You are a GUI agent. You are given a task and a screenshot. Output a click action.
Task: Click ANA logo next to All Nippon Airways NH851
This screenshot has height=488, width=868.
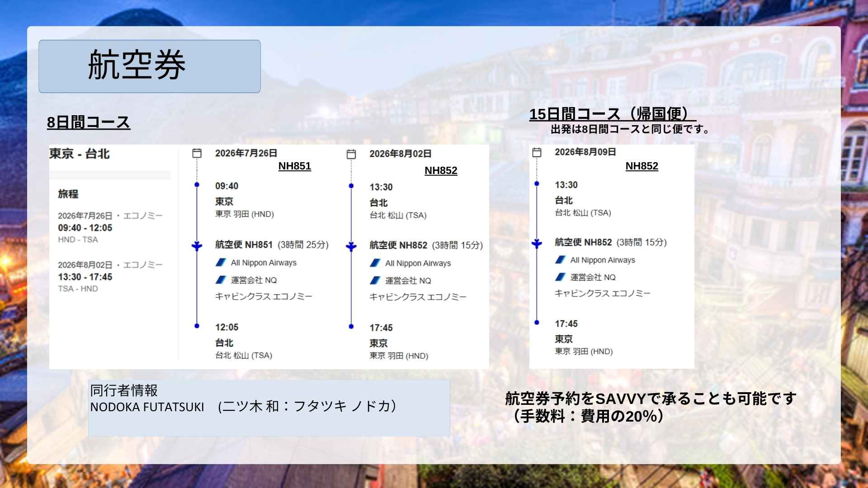[221, 263]
